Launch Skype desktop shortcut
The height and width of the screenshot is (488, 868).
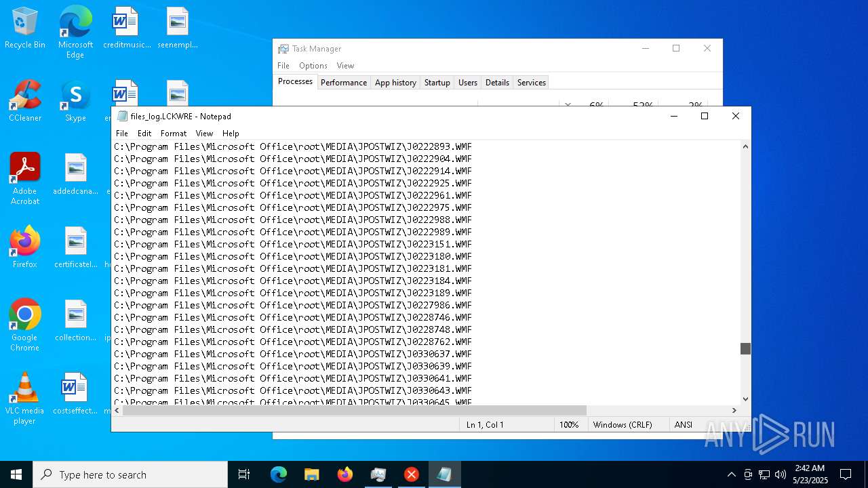tap(75, 102)
